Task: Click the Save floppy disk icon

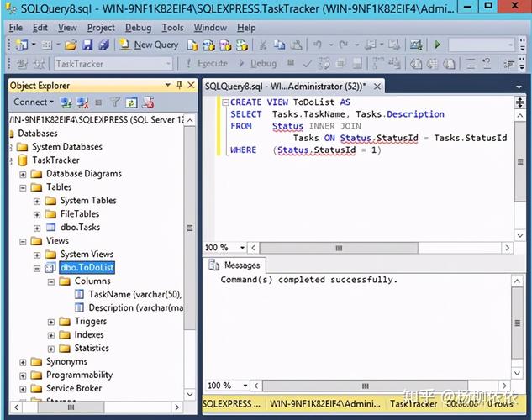Action: coord(87,45)
